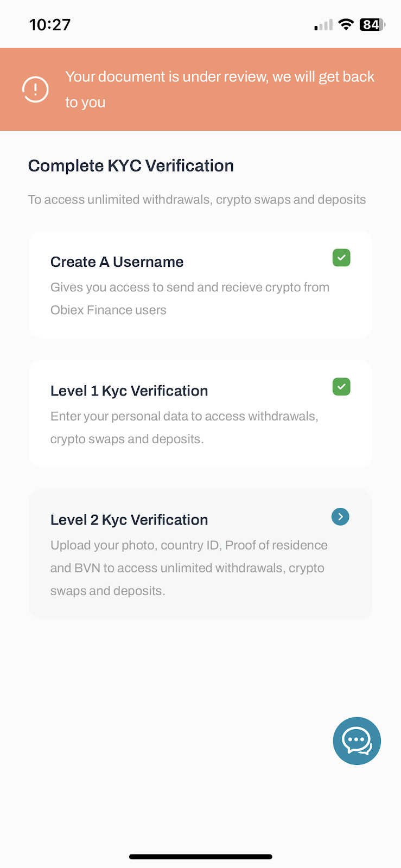Viewport: 401px width, 868px height.
Task: Open Level 2 Kyc via blue chevron
Action: coord(340,516)
